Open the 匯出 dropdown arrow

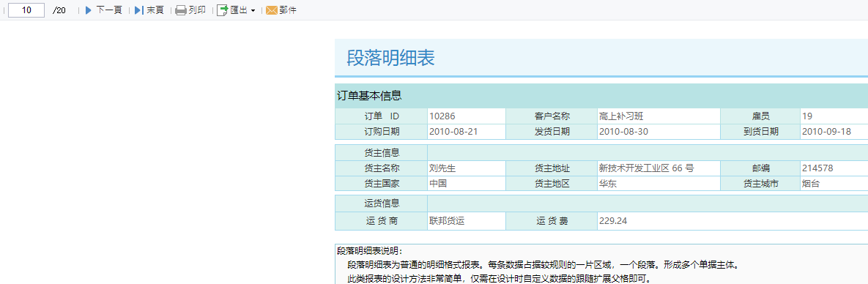point(253,10)
